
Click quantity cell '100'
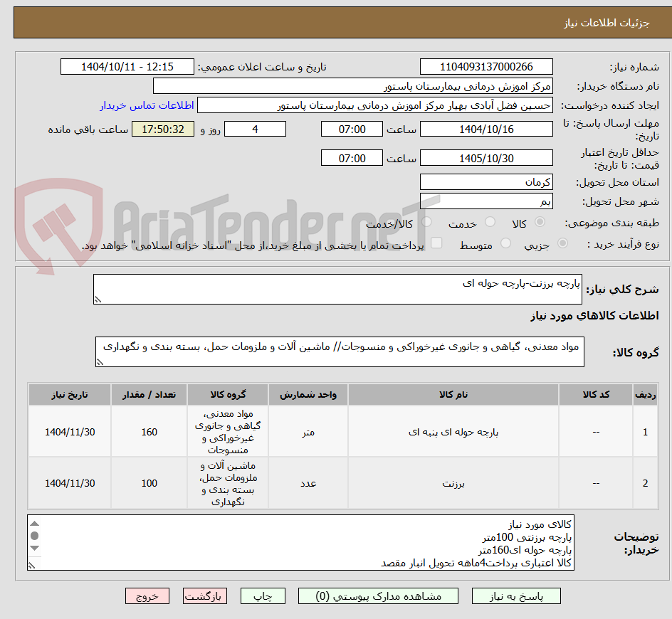click(x=149, y=483)
